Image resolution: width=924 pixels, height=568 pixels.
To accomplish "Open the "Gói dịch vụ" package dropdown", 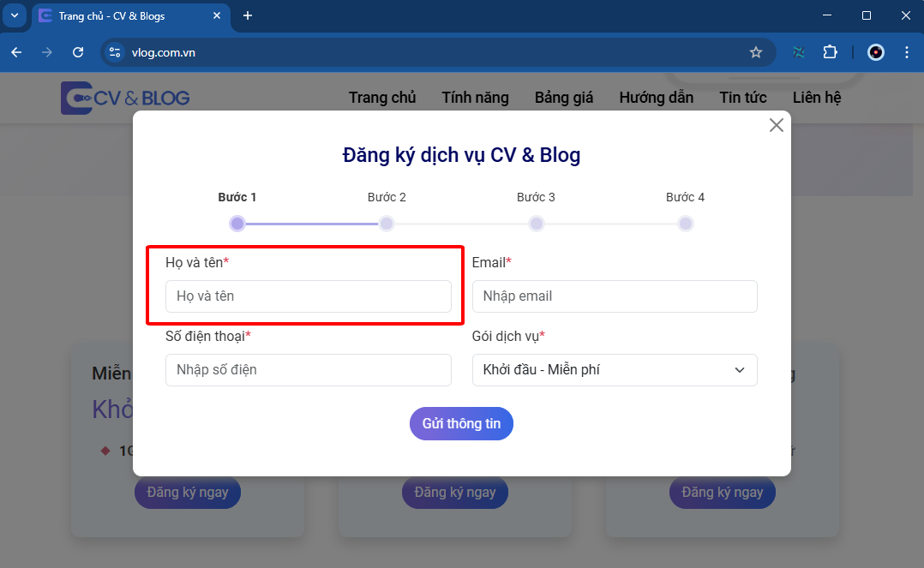I will 615,370.
